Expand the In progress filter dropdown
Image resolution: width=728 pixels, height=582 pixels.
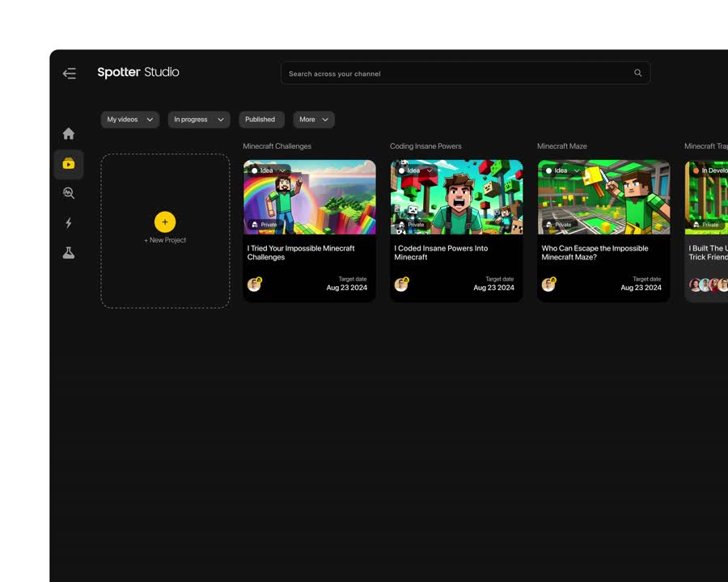click(x=199, y=120)
